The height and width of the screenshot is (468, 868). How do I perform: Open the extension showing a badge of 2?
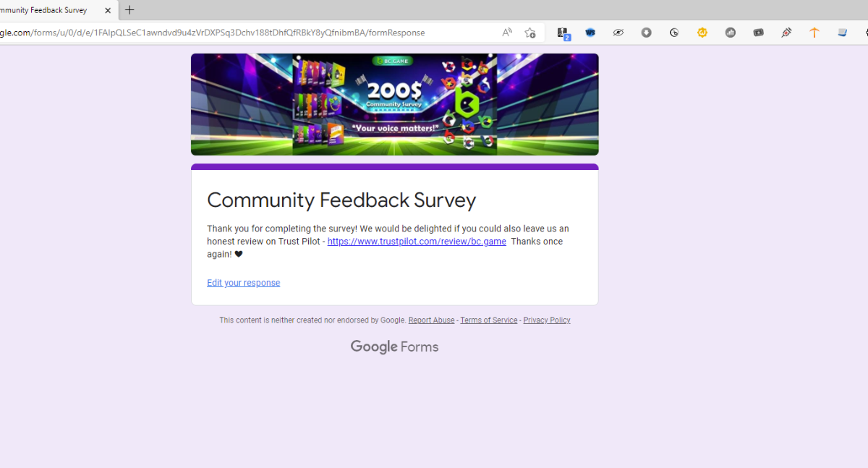(562, 33)
